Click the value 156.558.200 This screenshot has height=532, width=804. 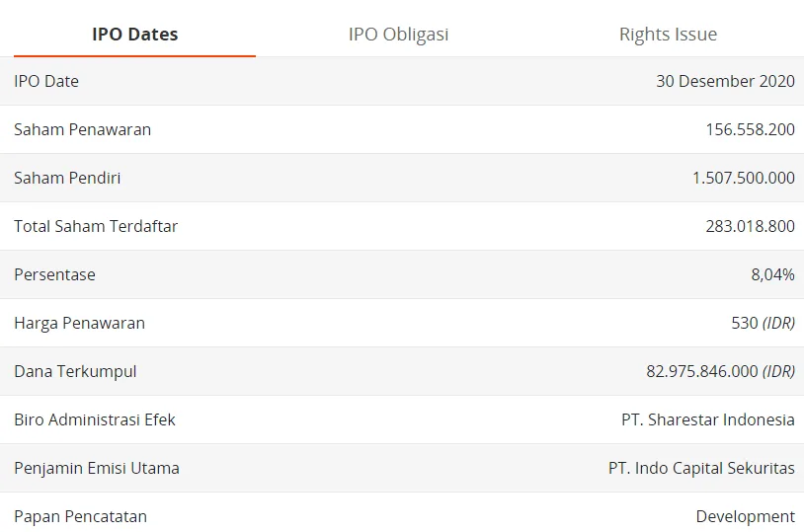click(750, 129)
